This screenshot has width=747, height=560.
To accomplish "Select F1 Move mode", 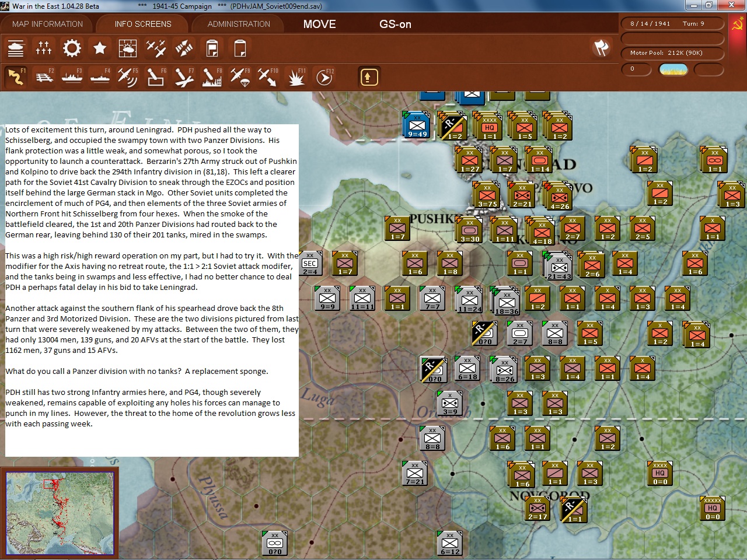I will [16, 77].
